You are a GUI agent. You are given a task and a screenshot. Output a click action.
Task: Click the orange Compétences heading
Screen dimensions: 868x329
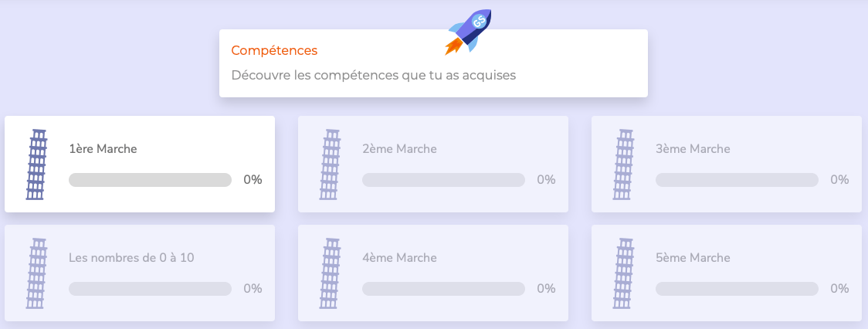(274, 50)
